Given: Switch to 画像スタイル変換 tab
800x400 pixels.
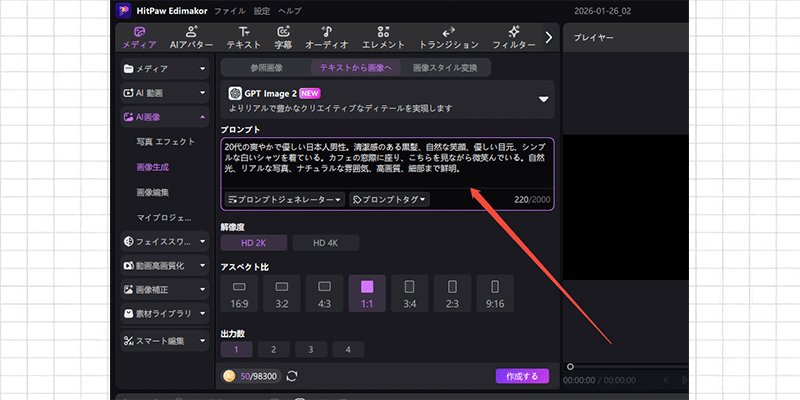Looking at the screenshot, I should [x=445, y=67].
